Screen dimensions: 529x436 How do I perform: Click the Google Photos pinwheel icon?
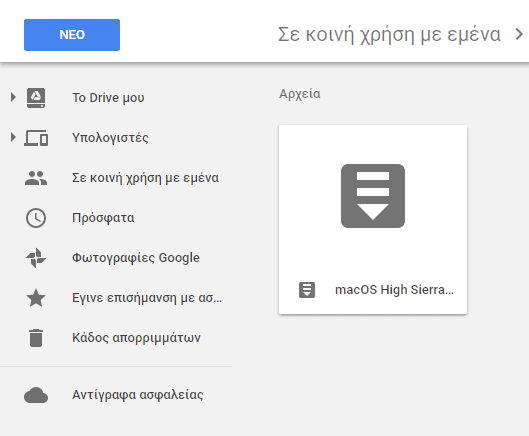pyautogui.click(x=36, y=258)
